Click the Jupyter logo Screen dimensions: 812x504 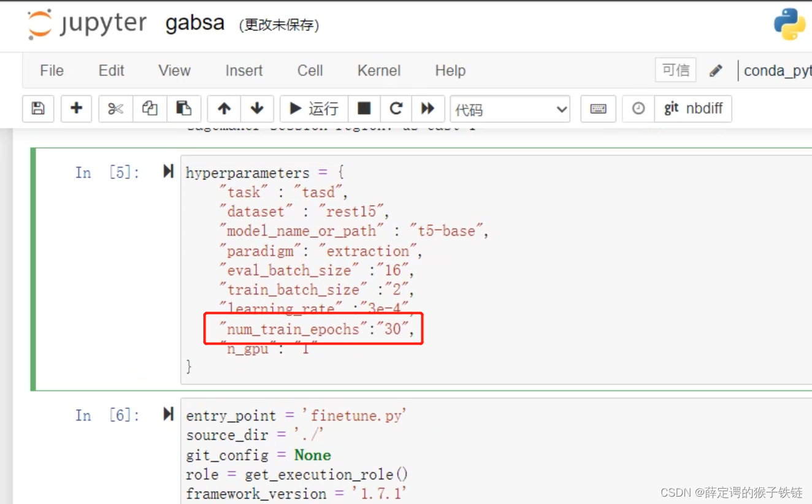point(87,25)
